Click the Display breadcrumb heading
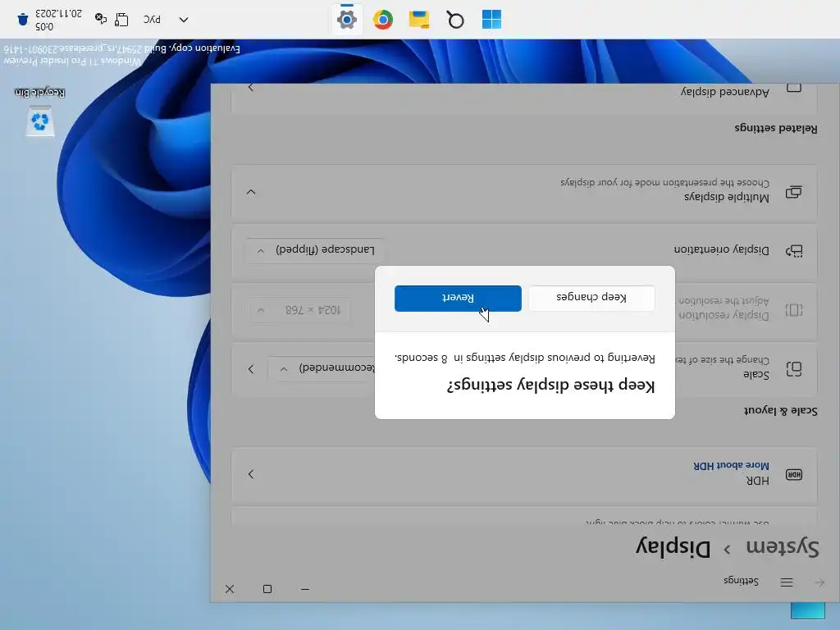Screen dimensions: 840x630 coord(673,547)
